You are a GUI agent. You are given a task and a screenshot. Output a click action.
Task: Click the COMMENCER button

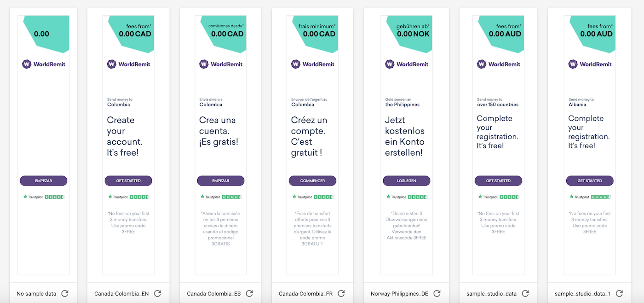point(312,181)
